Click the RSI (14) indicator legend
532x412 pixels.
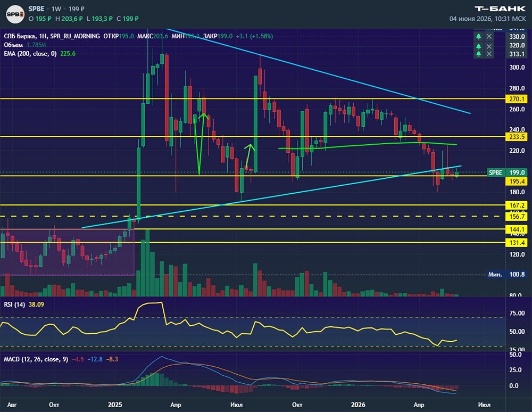point(14,304)
